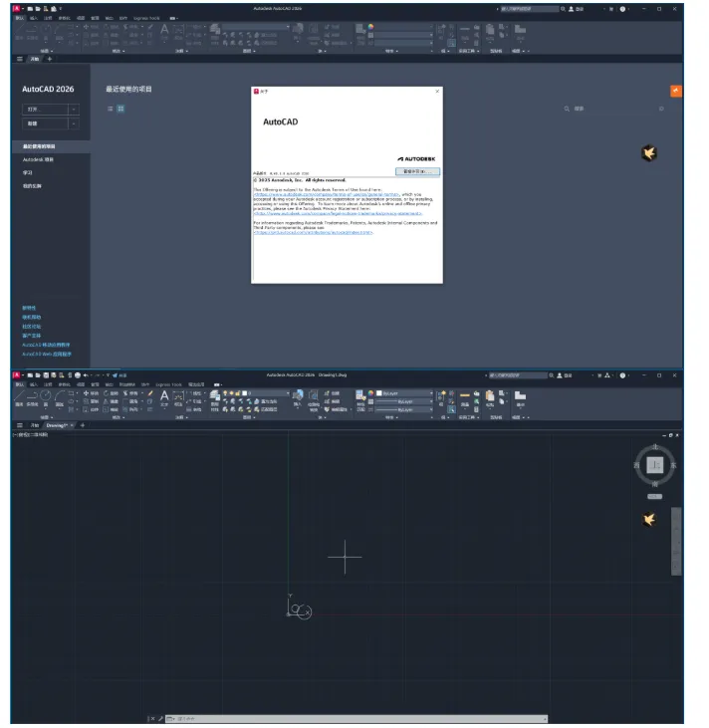
Task: Choose the Dimension tool in the Drawing1 Annotation panel
Action: coord(178,396)
